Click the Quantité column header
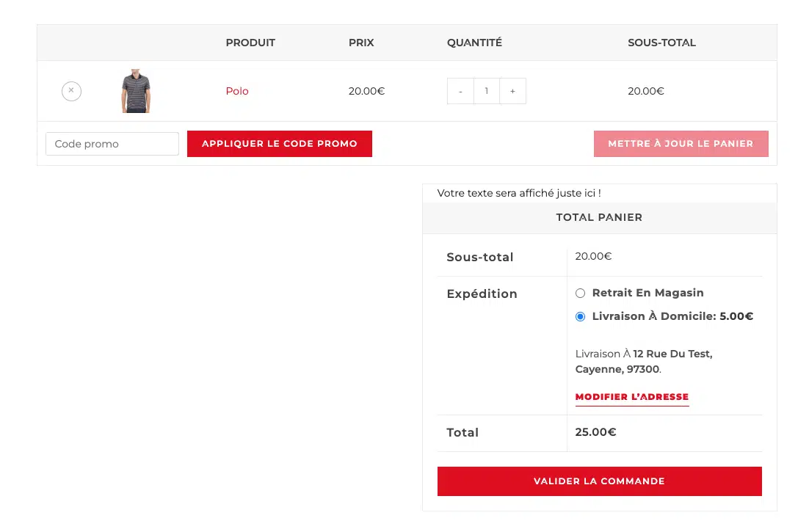Screen dimensions: 809x532 (474, 43)
